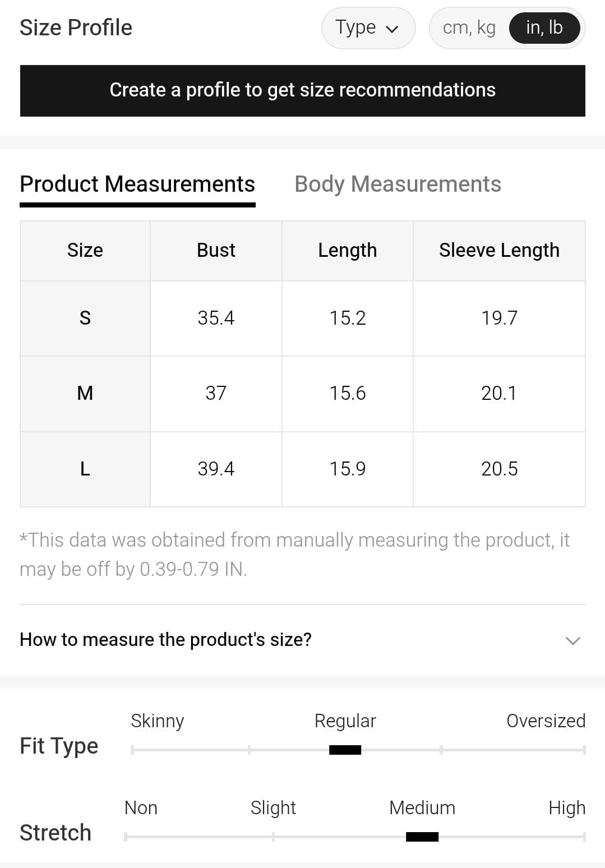The image size is (605, 868).
Task: Create a profile for size recommendations
Action: click(302, 90)
